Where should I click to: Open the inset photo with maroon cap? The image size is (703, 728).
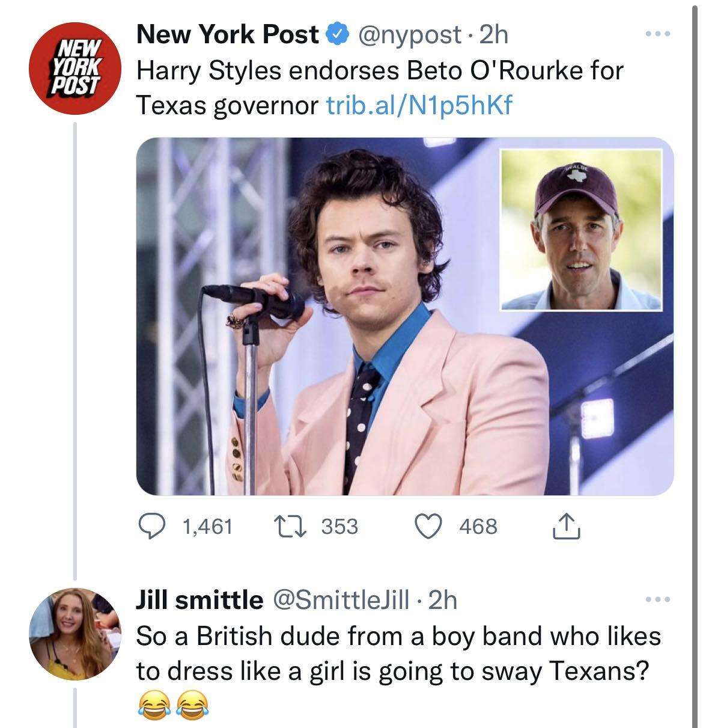pyautogui.click(x=581, y=230)
